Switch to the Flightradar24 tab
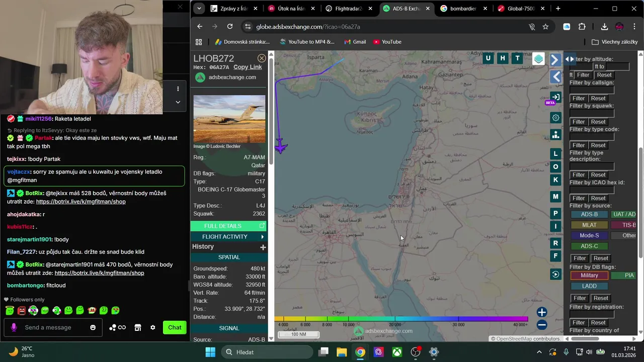The height and width of the screenshot is (362, 644). (x=349, y=9)
